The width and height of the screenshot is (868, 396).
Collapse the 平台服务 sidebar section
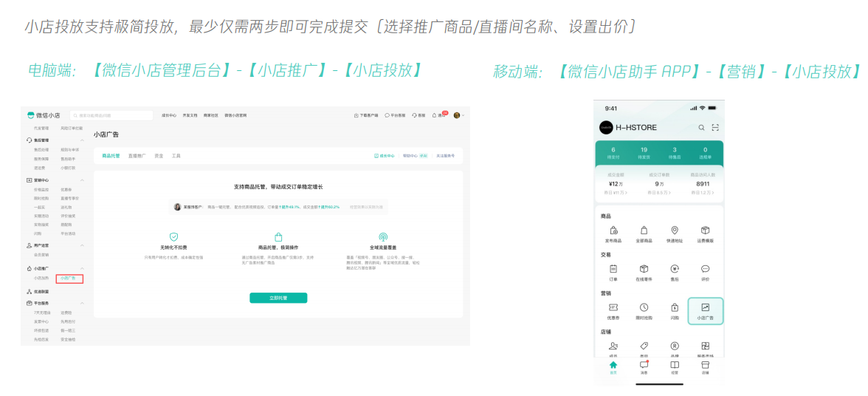(x=83, y=304)
